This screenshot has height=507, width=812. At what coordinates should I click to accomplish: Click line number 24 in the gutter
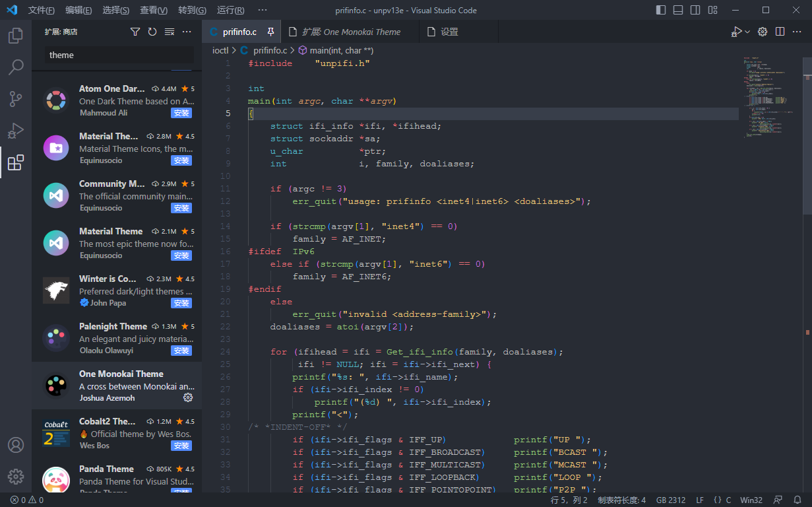click(226, 352)
